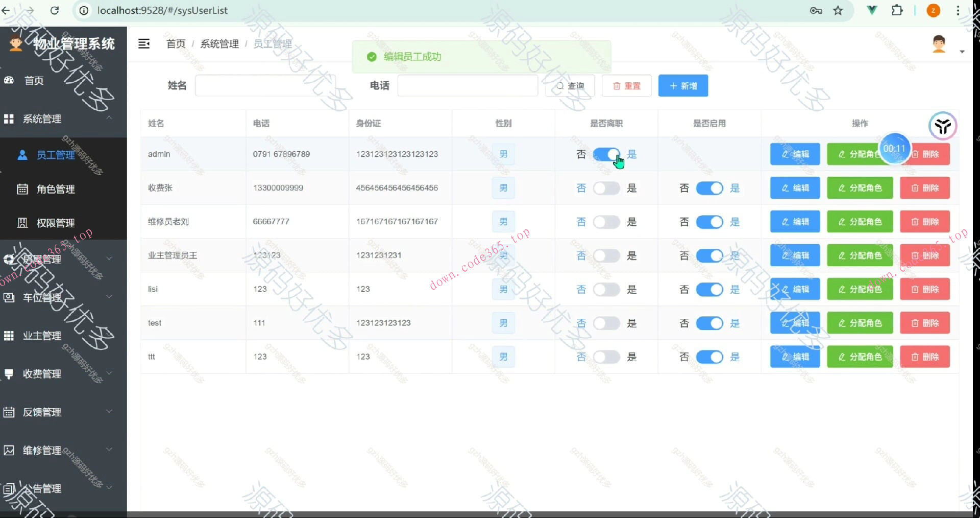This screenshot has height=518, width=980.
Task: Click the user avatar in top right
Action: click(939, 44)
